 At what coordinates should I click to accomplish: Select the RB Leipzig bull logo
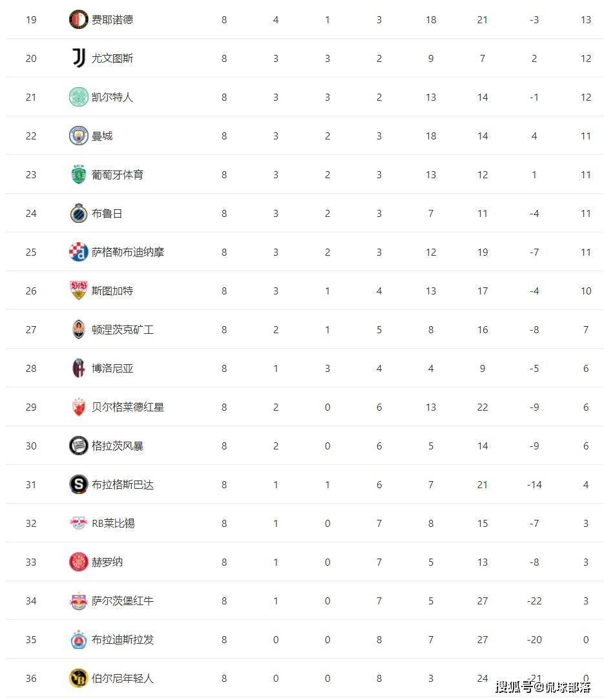79,523
